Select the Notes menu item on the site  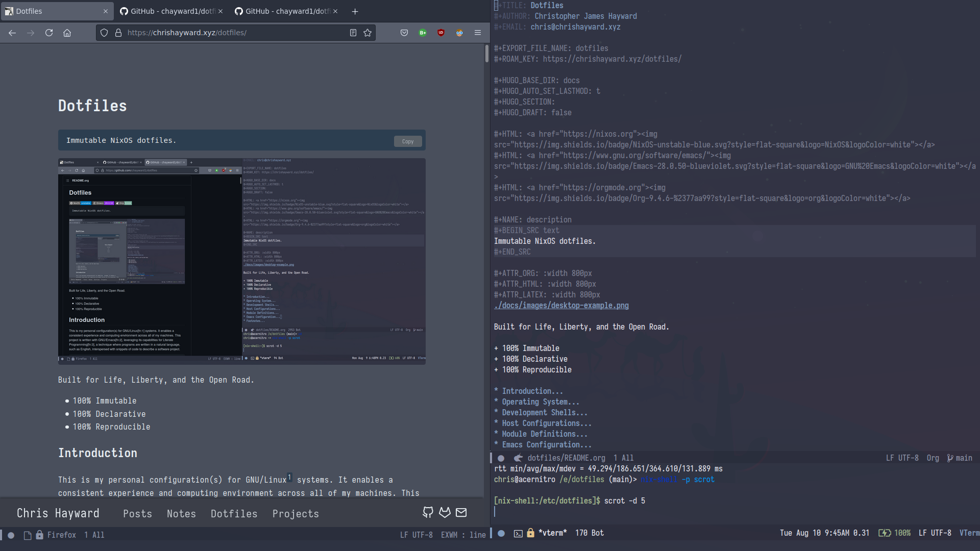pyautogui.click(x=181, y=513)
